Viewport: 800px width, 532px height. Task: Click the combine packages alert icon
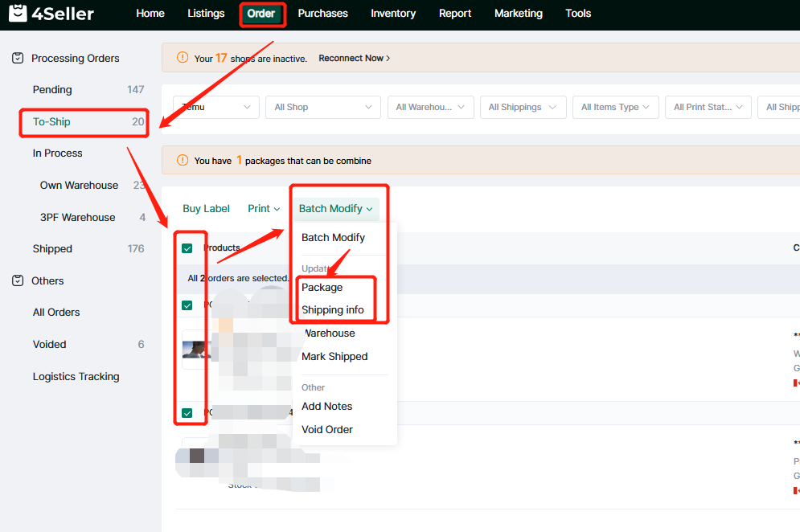[x=182, y=161]
